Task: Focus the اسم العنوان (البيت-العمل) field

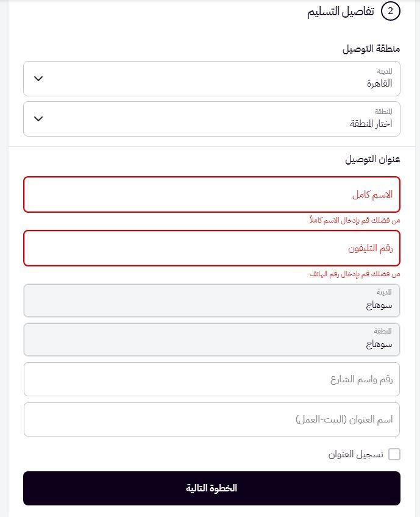Action: pyautogui.click(x=212, y=419)
